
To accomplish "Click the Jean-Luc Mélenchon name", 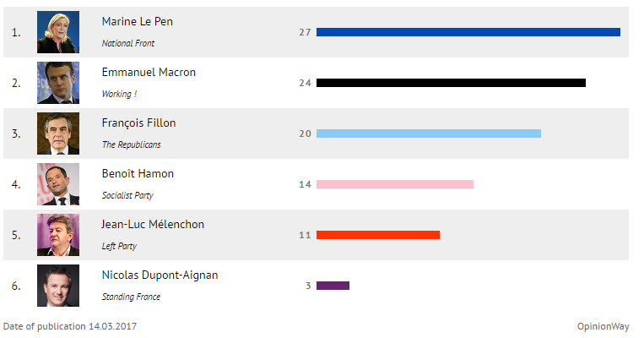I will [153, 224].
